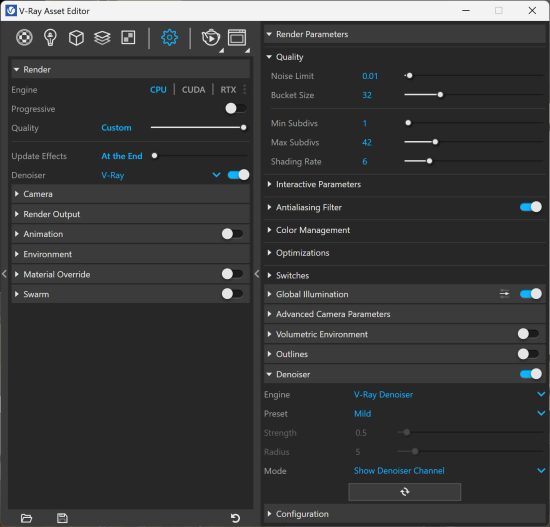Click the save settings floppy icon
The width and height of the screenshot is (550, 527).
tap(62, 518)
